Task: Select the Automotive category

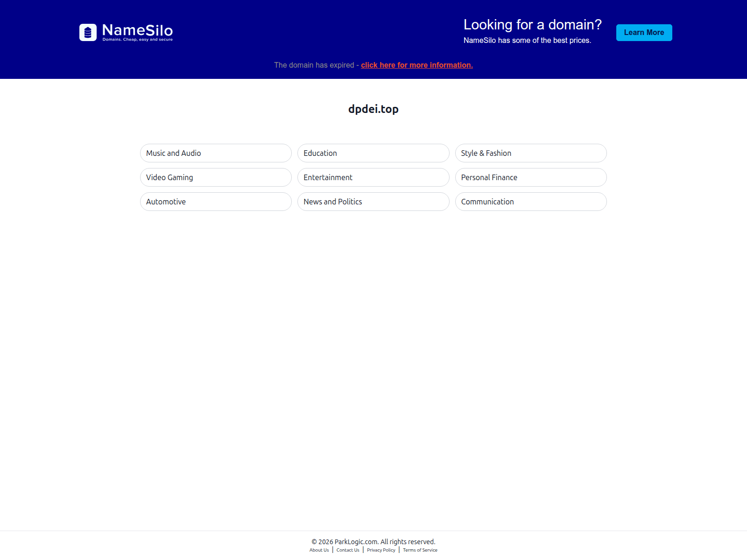Action: [x=216, y=202]
